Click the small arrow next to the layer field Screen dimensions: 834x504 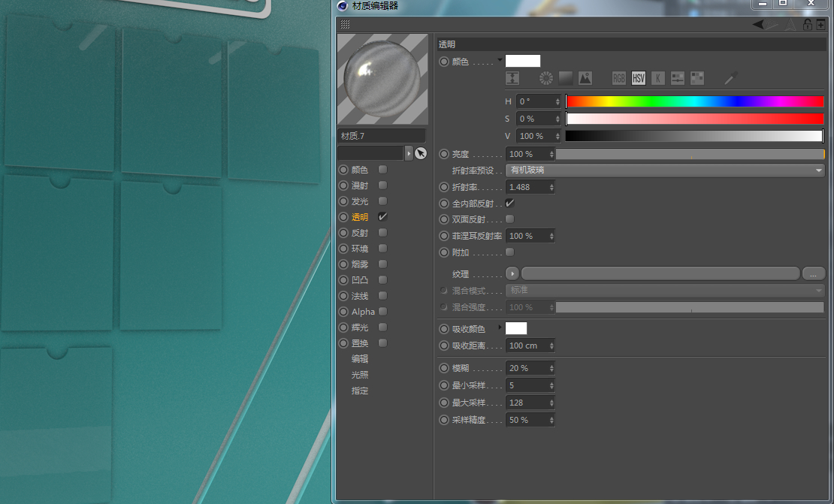409,153
